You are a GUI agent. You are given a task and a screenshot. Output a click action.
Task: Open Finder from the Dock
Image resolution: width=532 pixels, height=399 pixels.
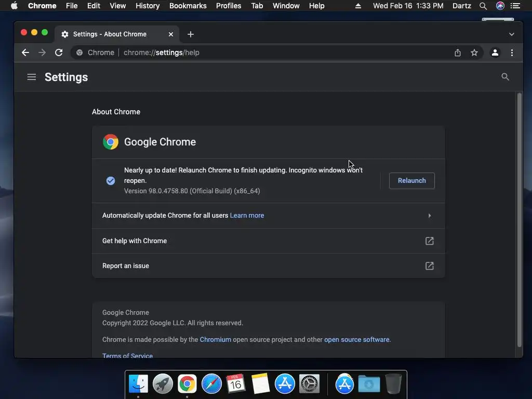[x=138, y=384]
